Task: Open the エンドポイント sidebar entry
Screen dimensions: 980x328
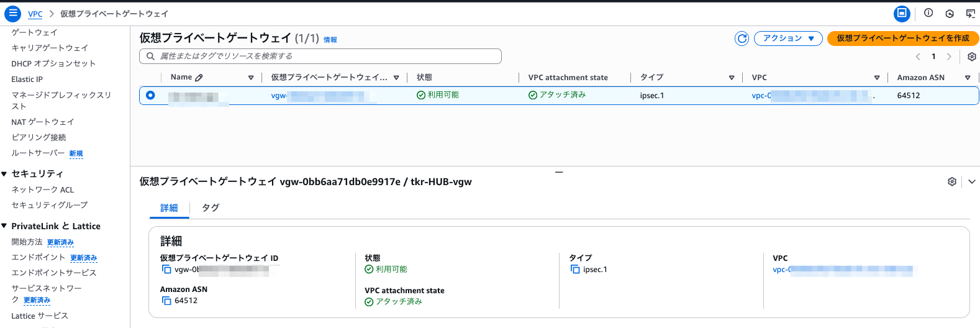Action: (38, 257)
